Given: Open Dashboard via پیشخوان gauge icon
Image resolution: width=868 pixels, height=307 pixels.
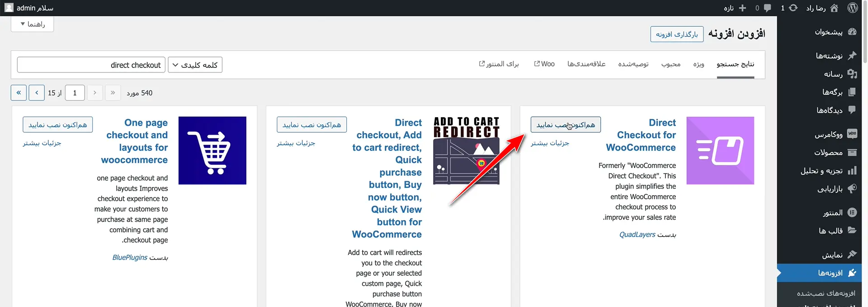Looking at the screenshot, I should point(852,32).
